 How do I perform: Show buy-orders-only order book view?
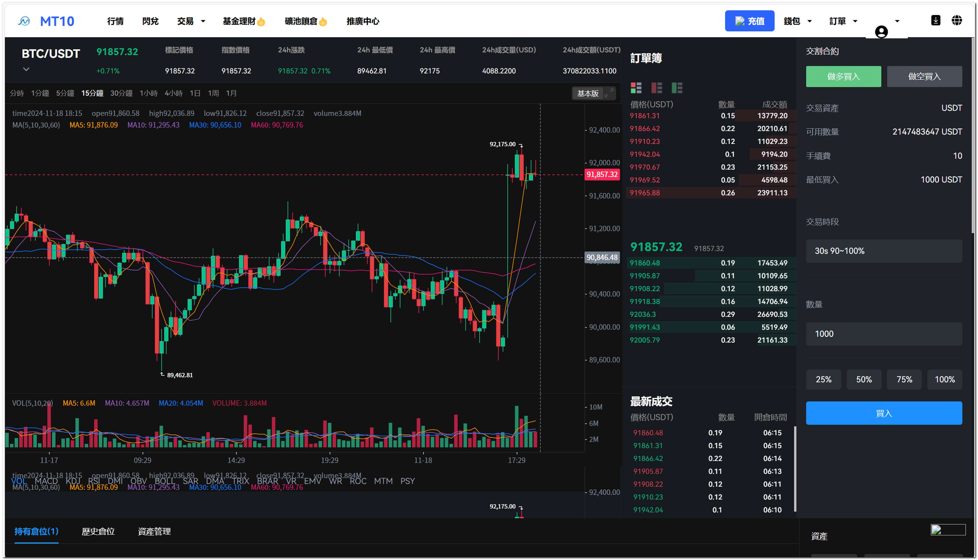click(677, 88)
